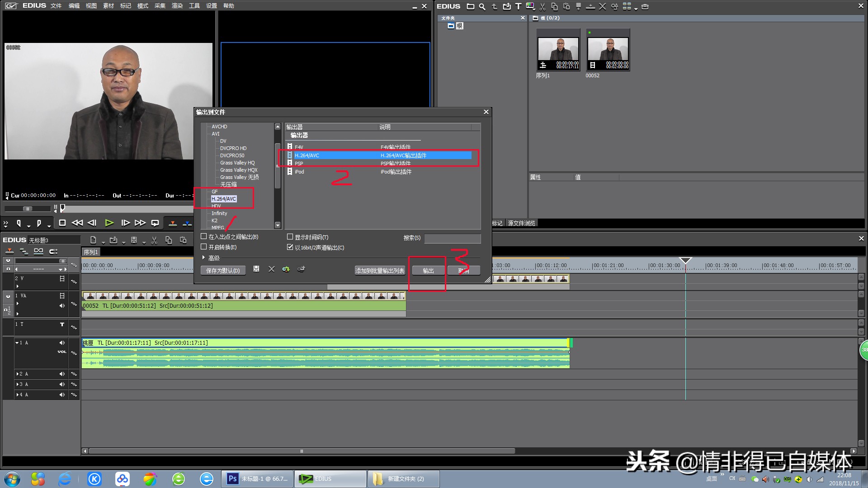
Task: Open Photoshop from the Windows taskbar
Action: click(x=258, y=479)
